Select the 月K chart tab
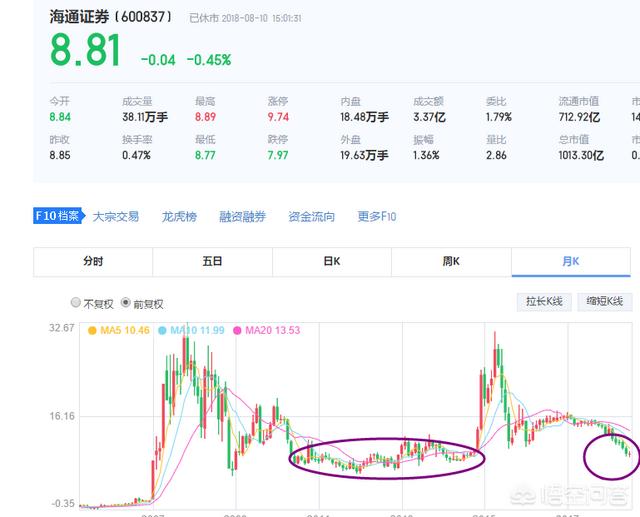This screenshot has width=640, height=517. 571,262
